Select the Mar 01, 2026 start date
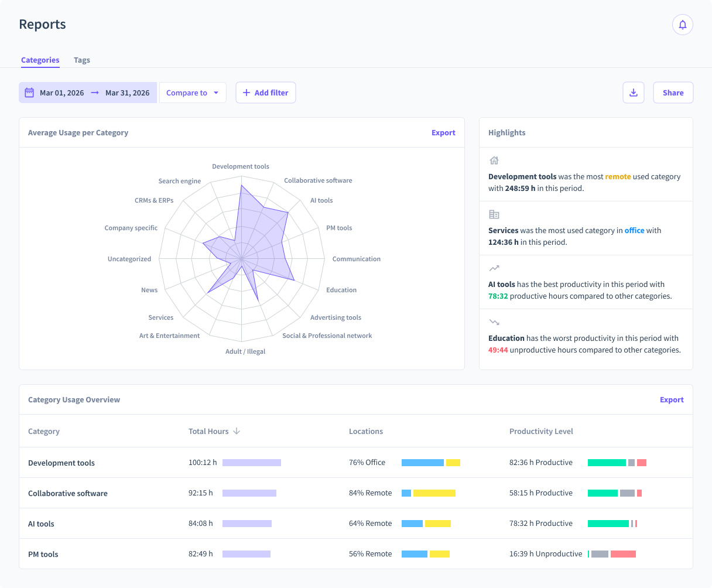712x588 pixels. coord(61,93)
